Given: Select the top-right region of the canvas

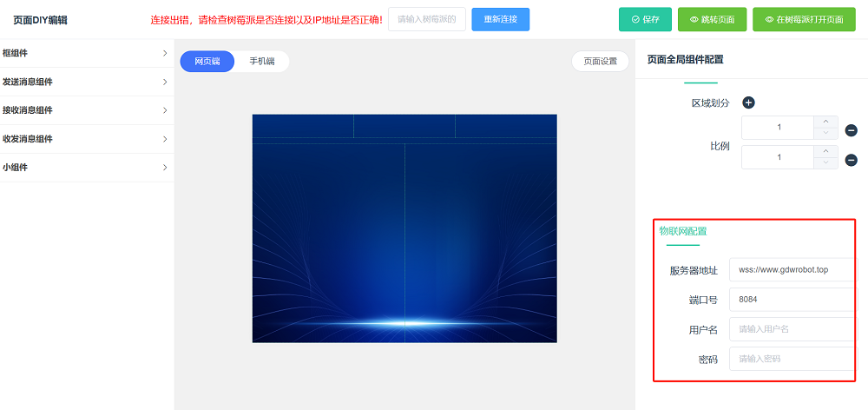Looking at the screenshot, I should [x=506, y=126].
